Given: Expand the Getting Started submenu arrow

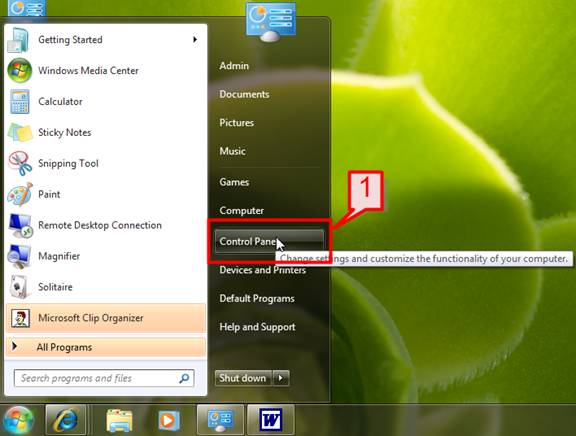Looking at the screenshot, I should [x=195, y=39].
